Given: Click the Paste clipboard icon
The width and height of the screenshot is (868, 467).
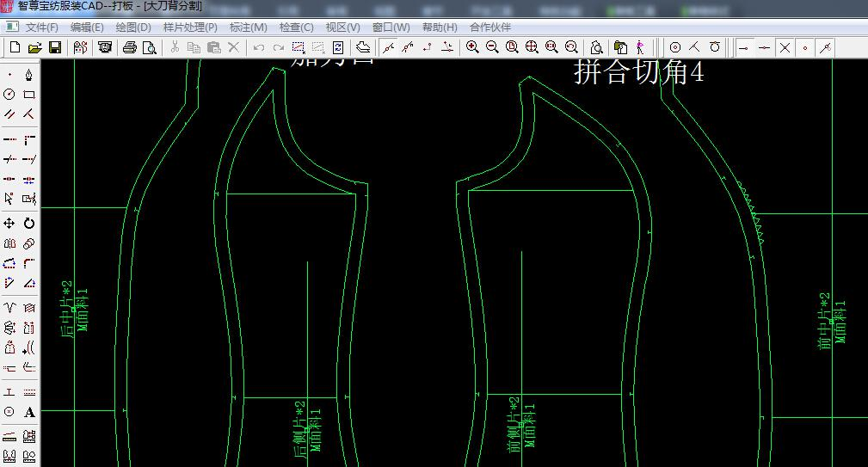Looking at the screenshot, I should (213, 47).
